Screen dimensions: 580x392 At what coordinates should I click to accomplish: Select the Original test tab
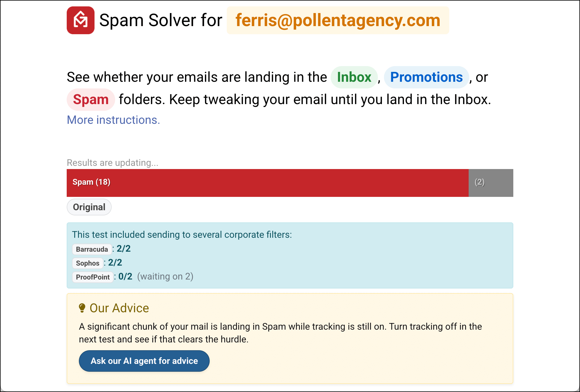89,207
